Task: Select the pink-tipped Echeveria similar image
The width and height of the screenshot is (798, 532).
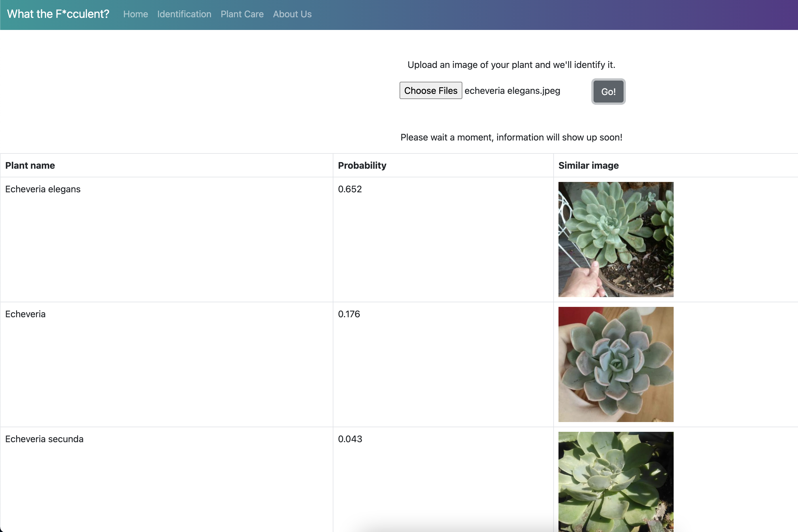Action: pyautogui.click(x=615, y=364)
